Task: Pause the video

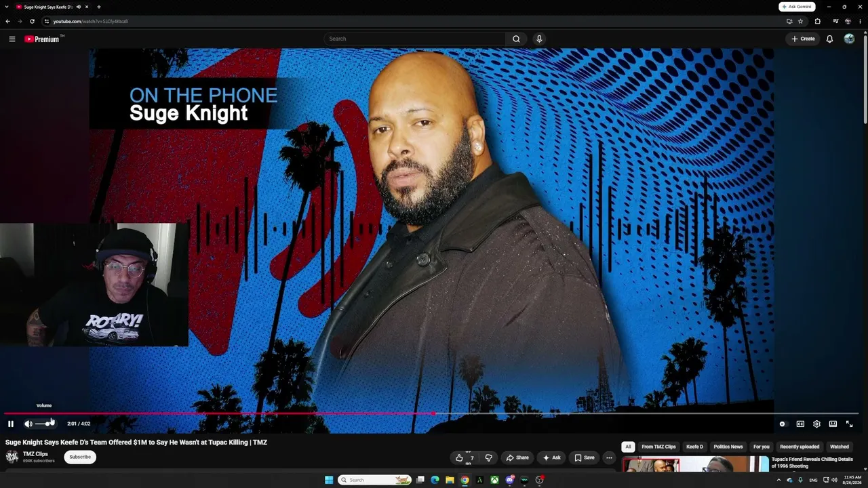Action: point(11,424)
